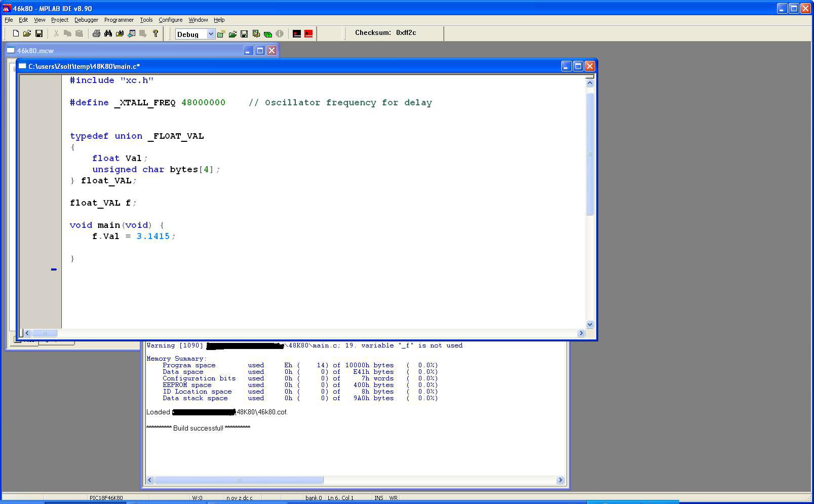Click the Open Project folder icon
Image resolution: width=814 pixels, height=504 pixels.
[x=232, y=34]
